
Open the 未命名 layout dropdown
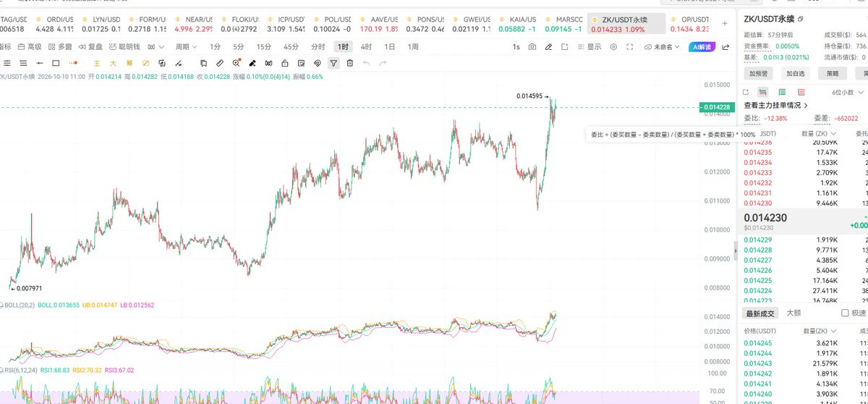[x=661, y=47]
